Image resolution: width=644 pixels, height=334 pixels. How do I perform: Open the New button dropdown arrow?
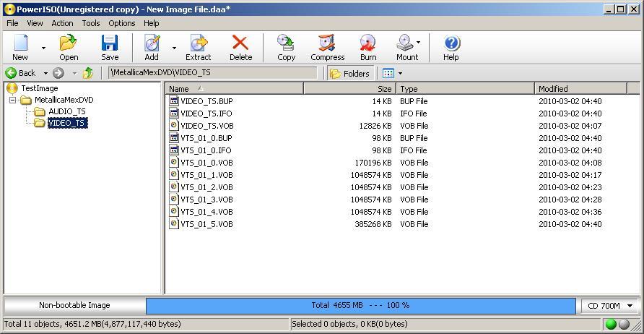tap(43, 48)
